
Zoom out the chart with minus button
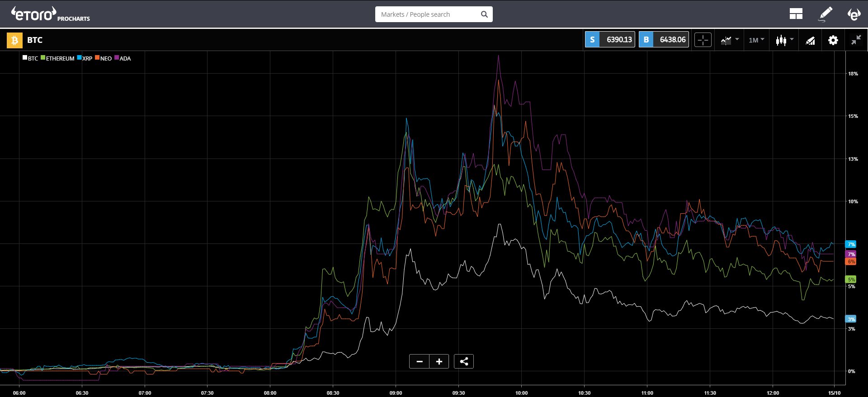pyautogui.click(x=419, y=361)
